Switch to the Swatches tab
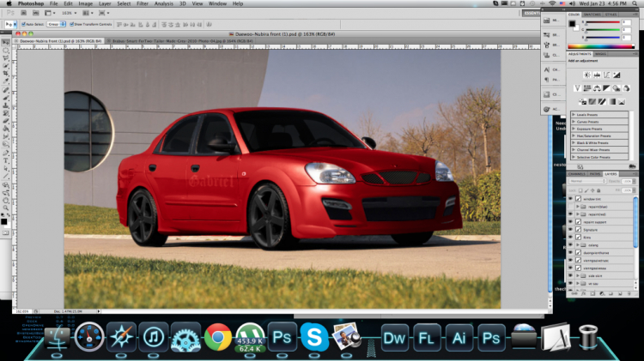 tap(592, 15)
